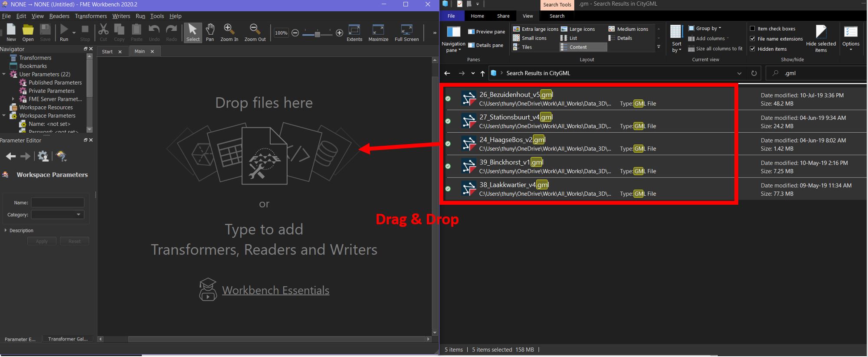Toggle the Item check boxes option

tap(753, 29)
